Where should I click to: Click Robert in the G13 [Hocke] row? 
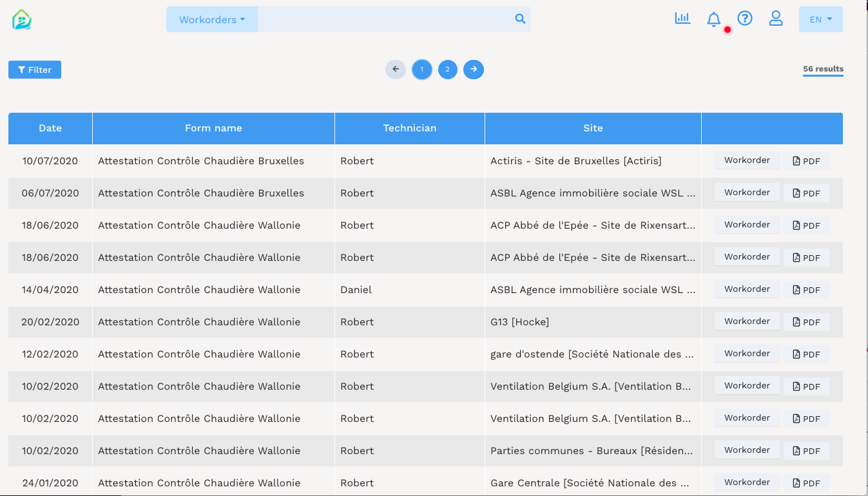[357, 322]
